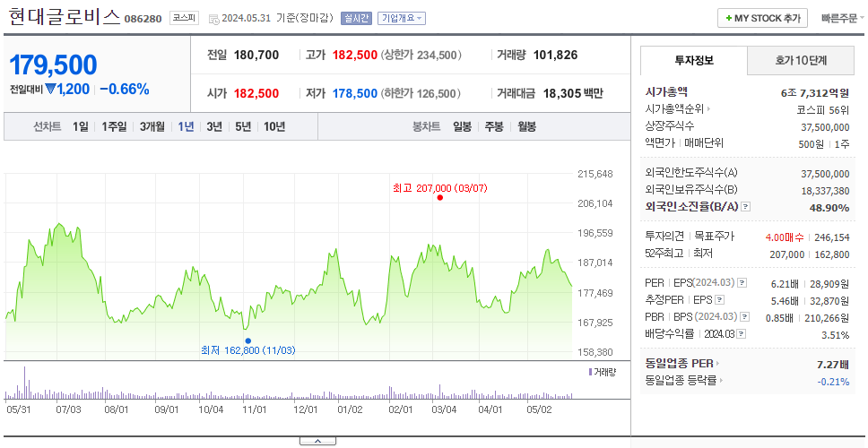The height and width of the screenshot is (448, 868).
Task: Collapse chart with bottom up-arrow handle
Action: [317, 441]
